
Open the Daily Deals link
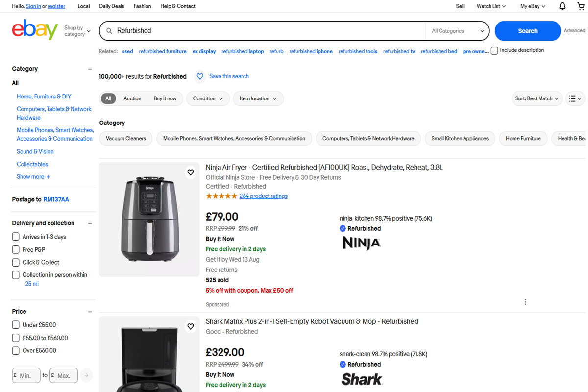tap(112, 6)
